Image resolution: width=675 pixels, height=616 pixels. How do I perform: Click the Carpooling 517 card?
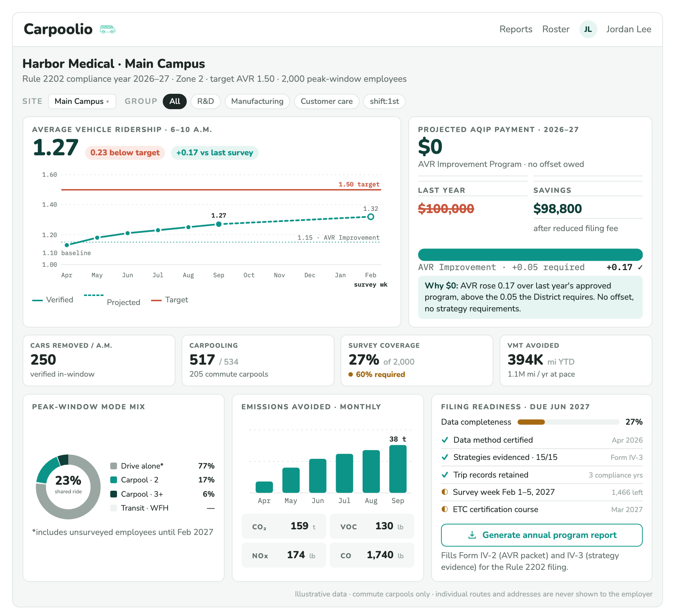[258, 361]
